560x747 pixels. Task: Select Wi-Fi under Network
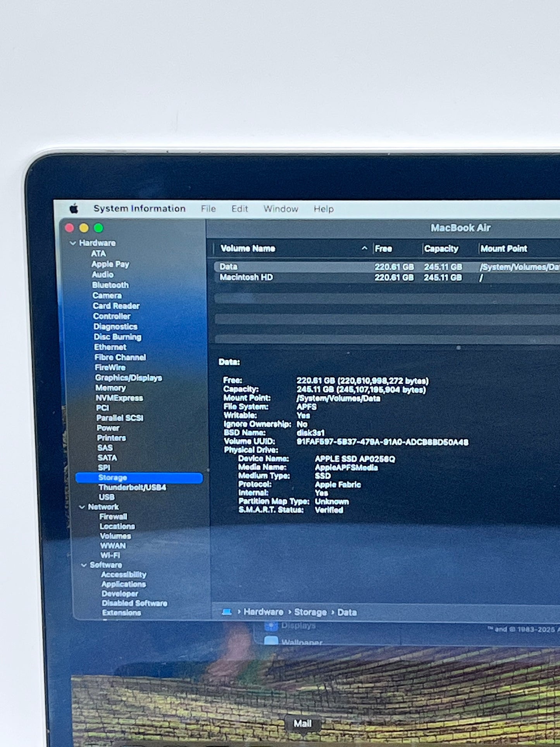click(110, 556)
